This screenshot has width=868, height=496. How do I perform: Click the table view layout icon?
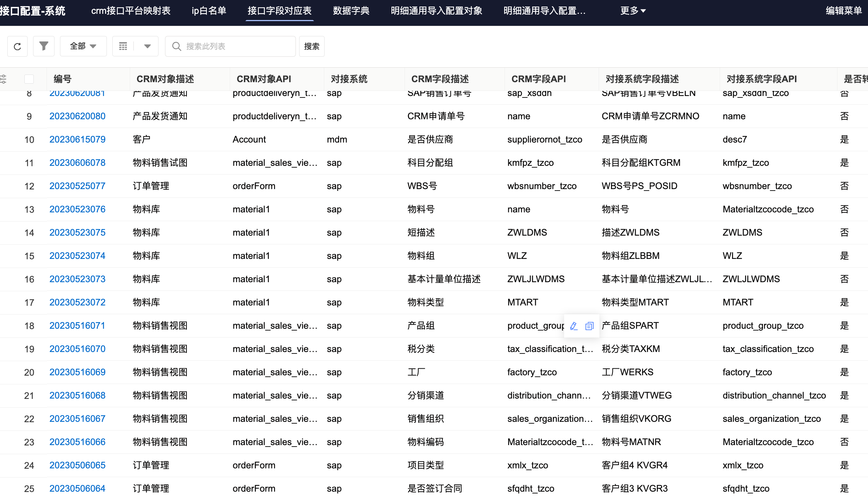[123, 47]
